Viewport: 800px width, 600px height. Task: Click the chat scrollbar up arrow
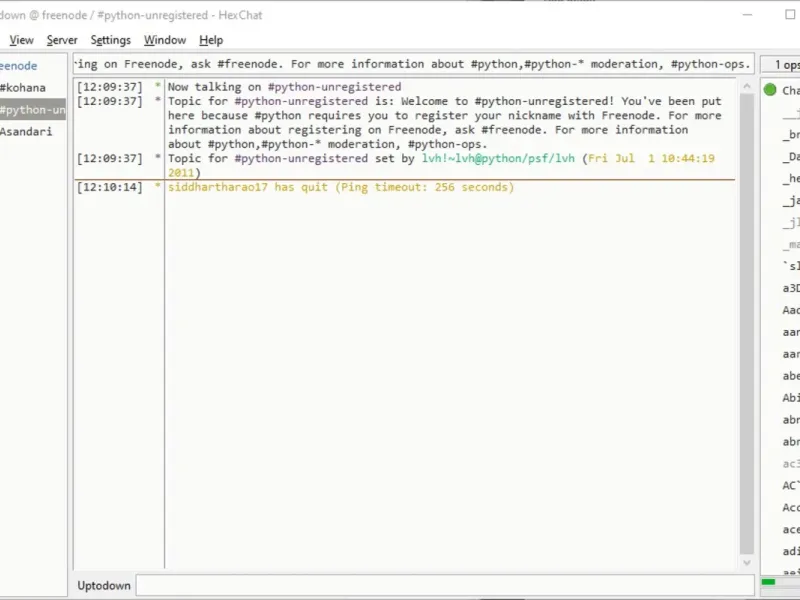click(747, 86)
